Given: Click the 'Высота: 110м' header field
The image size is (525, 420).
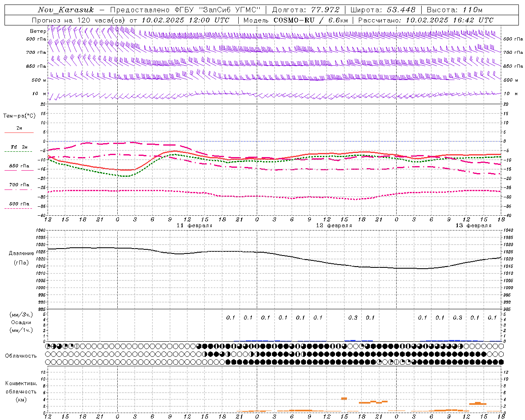Looking at the screenshot, I should click(x=454, y=10).
